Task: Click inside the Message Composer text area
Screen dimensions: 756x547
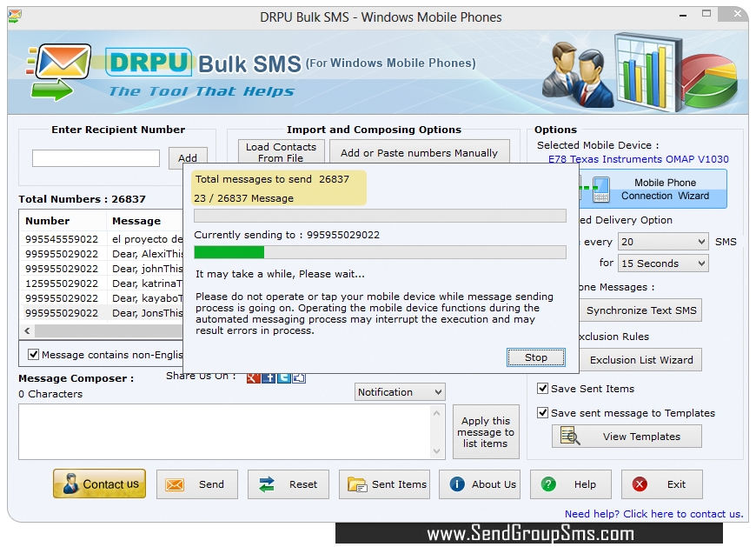Action: click(x=225, y=431)
